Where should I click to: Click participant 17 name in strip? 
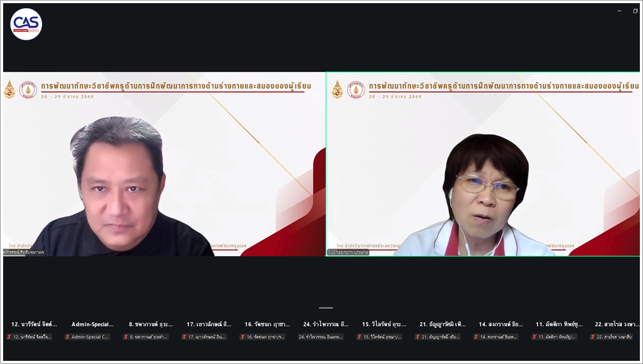[209, 324]
